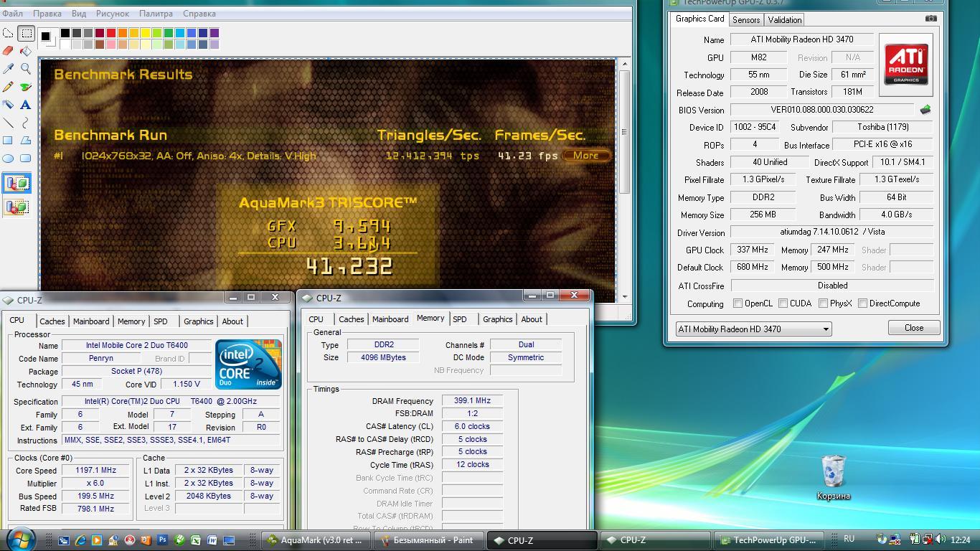Open the Палитра menu in Paint
The image size is (980, 551).
(x=156, y=13)
